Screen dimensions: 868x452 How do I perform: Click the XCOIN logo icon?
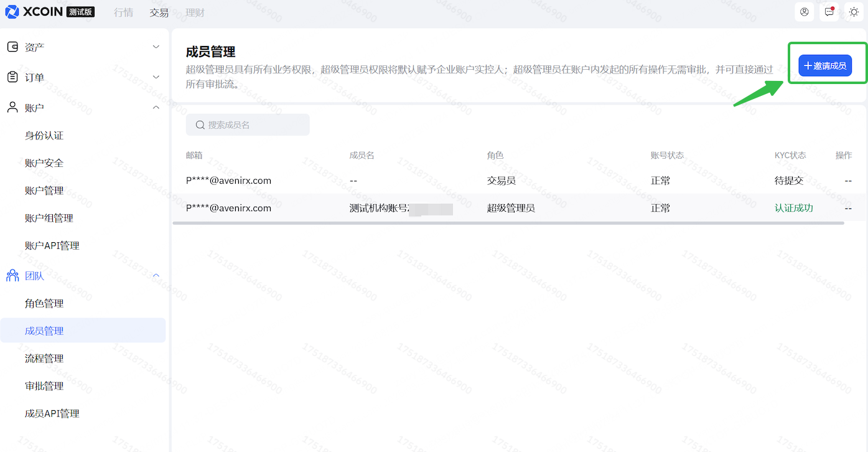pyautogui.click(x=12, y=12)
